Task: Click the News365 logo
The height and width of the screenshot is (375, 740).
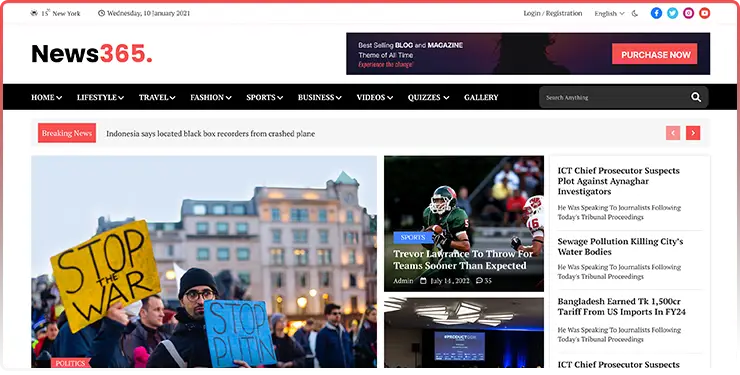Action: pos(92,53)
